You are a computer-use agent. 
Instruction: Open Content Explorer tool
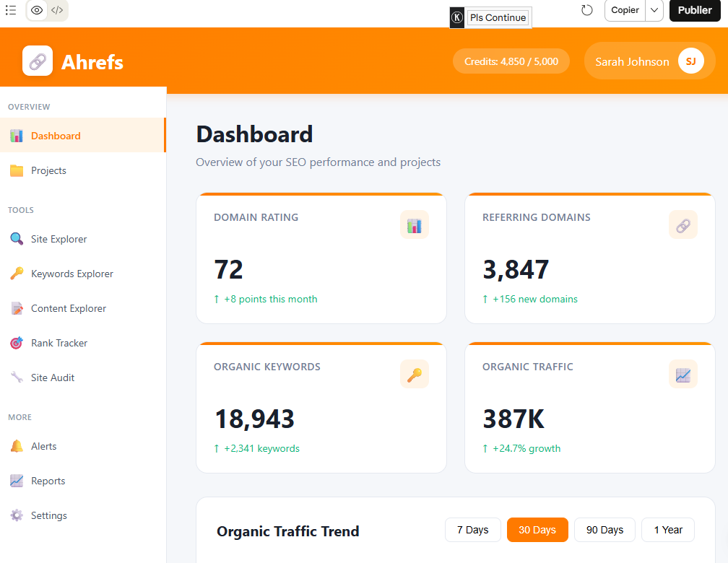click(x=82, y=308)
